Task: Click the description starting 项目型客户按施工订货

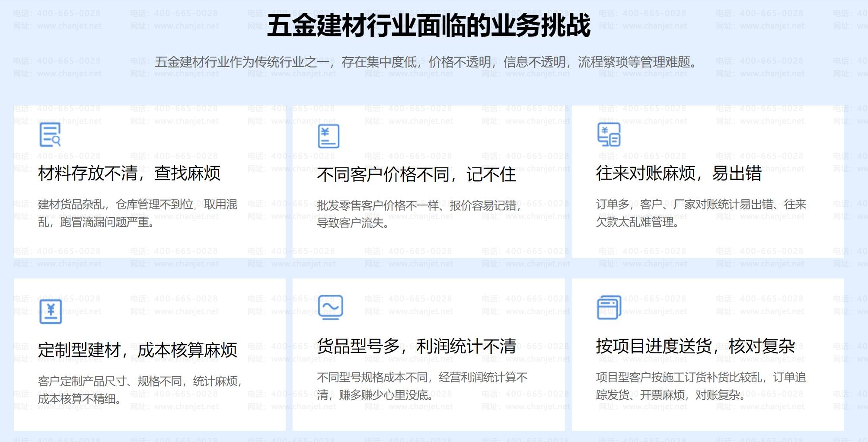Action: (x=701, y=386)
